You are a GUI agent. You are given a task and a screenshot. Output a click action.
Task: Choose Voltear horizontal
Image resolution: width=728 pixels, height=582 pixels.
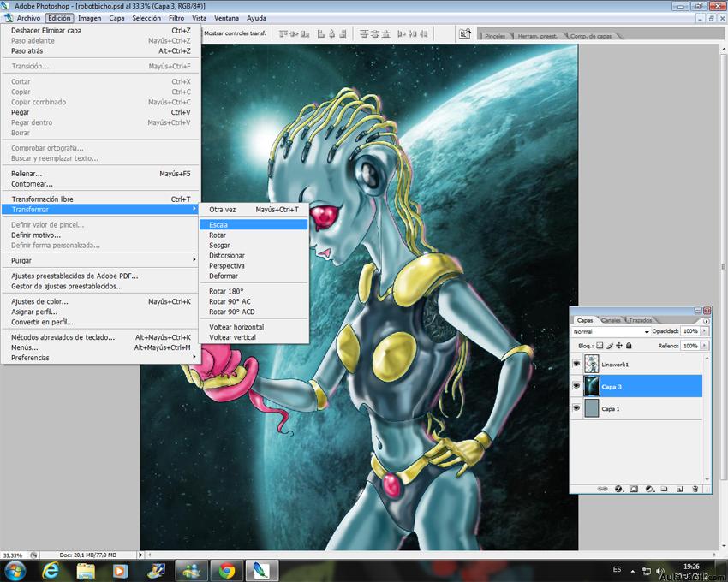point(254,327)
